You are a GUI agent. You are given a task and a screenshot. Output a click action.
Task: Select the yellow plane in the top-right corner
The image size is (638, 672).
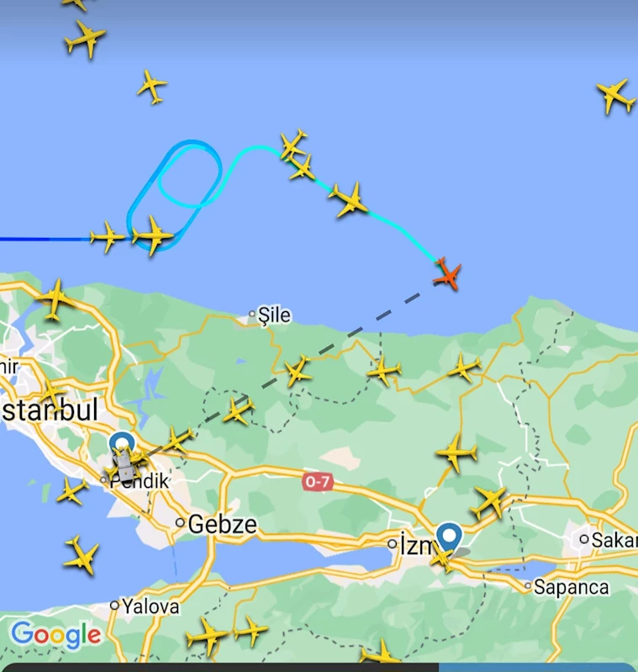(x=616, y=96)
